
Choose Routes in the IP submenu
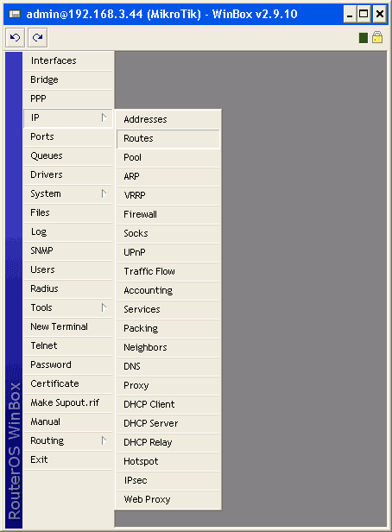[168, 138]
